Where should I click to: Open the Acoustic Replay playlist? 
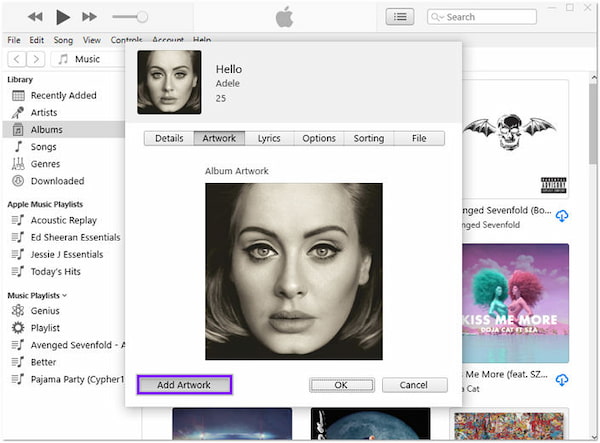click(x=64, y=220)
